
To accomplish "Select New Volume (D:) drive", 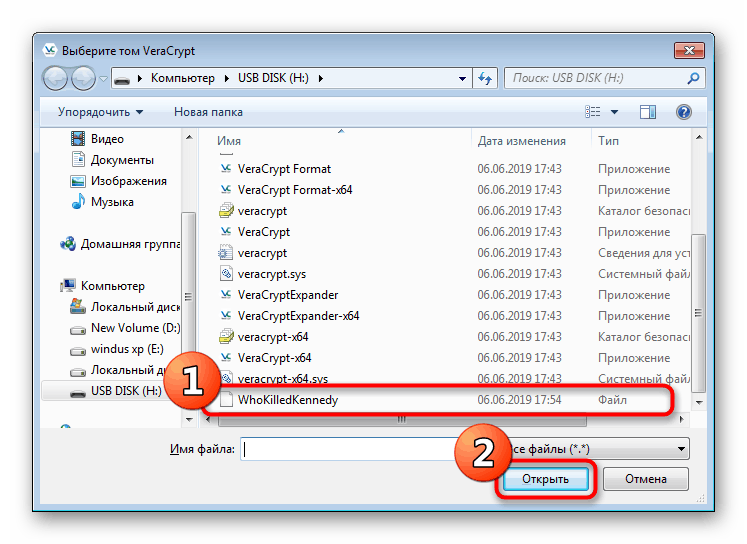I will 125,328.
